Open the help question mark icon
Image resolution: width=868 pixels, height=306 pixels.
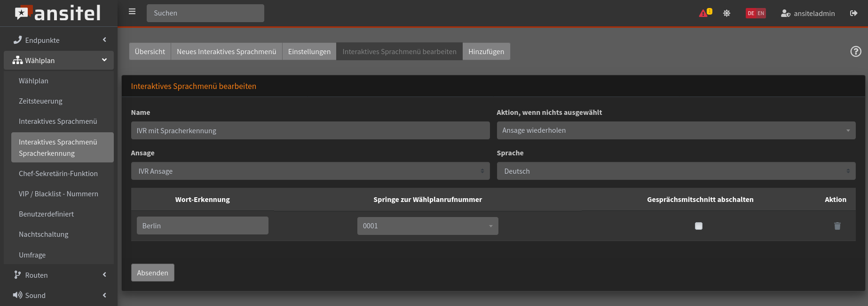[x=855, y=52]
